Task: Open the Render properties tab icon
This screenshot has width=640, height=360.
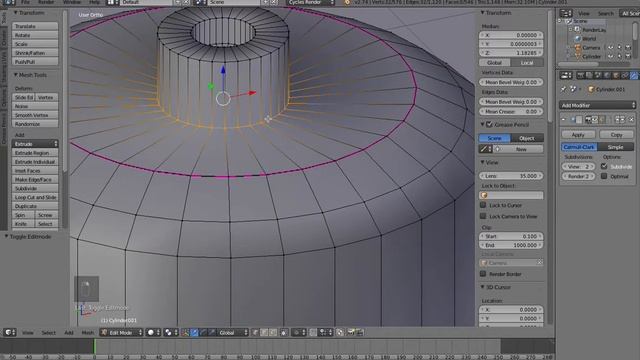Action: [580, 76]
